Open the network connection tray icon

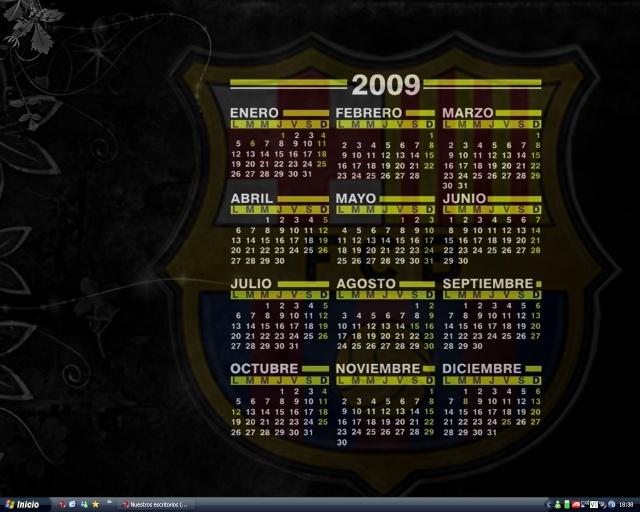pos(584,504)
